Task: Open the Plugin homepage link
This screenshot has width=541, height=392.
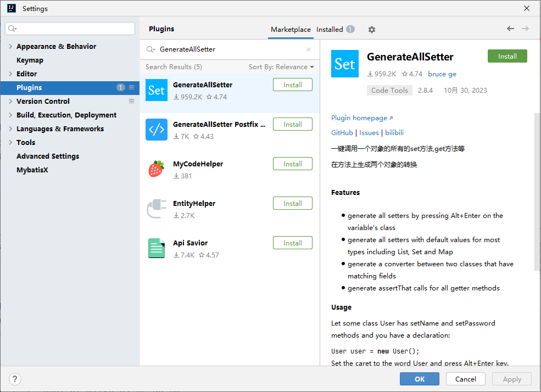Action: 362,118
